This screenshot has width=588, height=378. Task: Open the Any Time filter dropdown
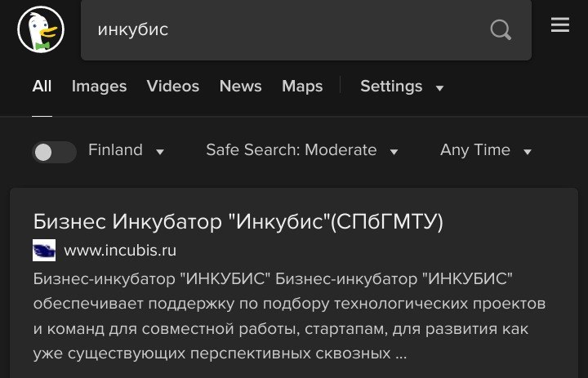(486, 150)
